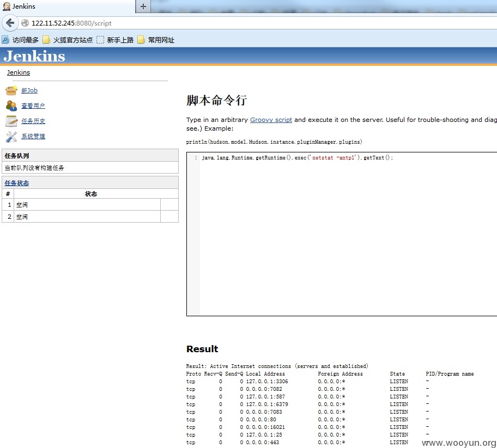Switch to the Jenkins browser tab
This screenshot has width=497, height=448.
coord(68,7)
